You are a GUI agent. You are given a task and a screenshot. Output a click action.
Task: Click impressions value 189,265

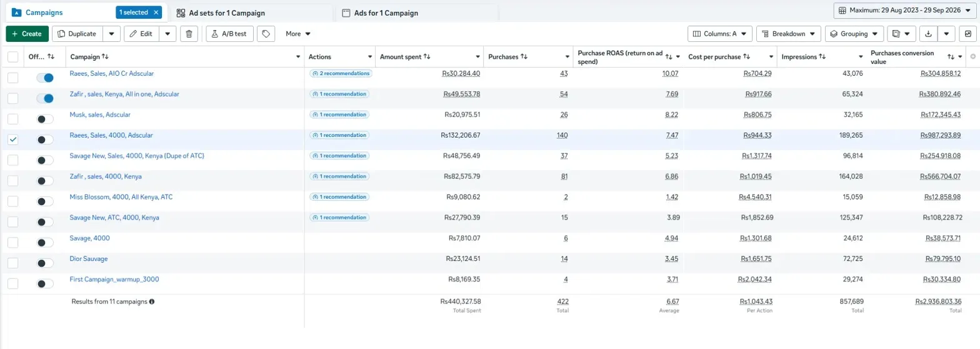pyautogui.click(x=851, y=135)
